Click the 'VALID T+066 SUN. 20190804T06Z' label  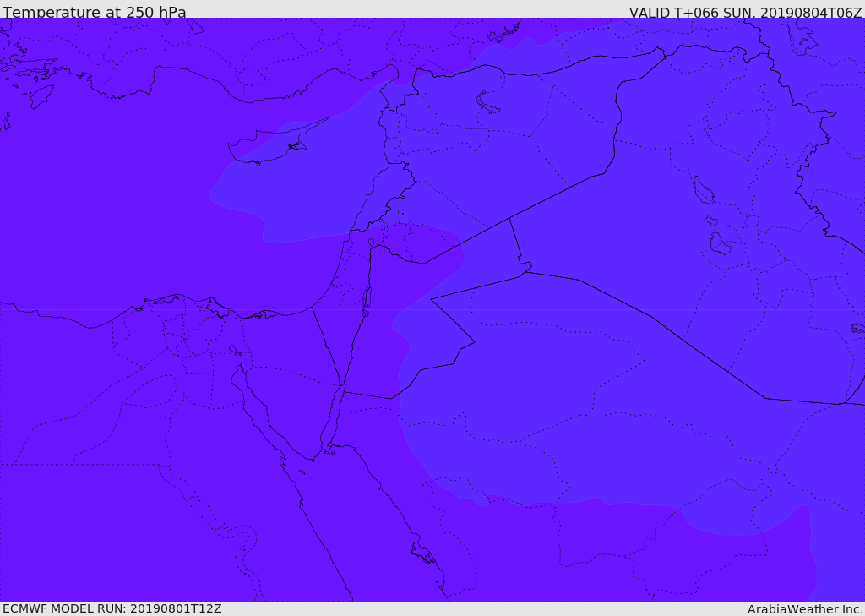point(745,12)
